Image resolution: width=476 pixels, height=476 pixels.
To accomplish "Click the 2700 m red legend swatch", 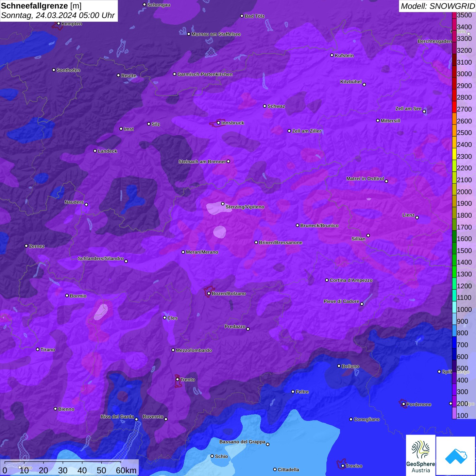I will (454, 107).
